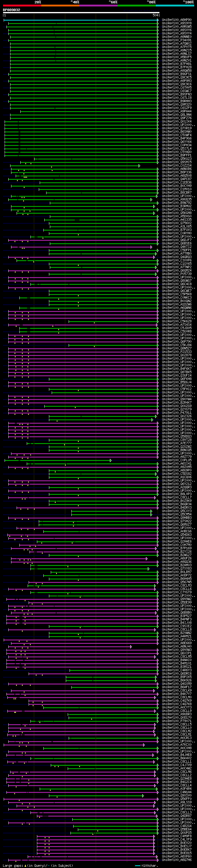Screen dimensions: 197x868
Task: Select label UniRef100_B9GFS1
Action: 177,74
